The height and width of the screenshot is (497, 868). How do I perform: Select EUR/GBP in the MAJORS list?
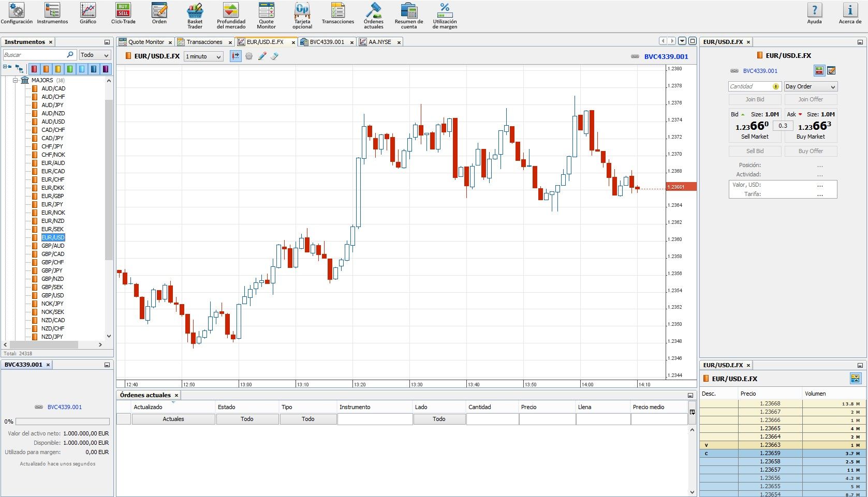coord(52,196)
